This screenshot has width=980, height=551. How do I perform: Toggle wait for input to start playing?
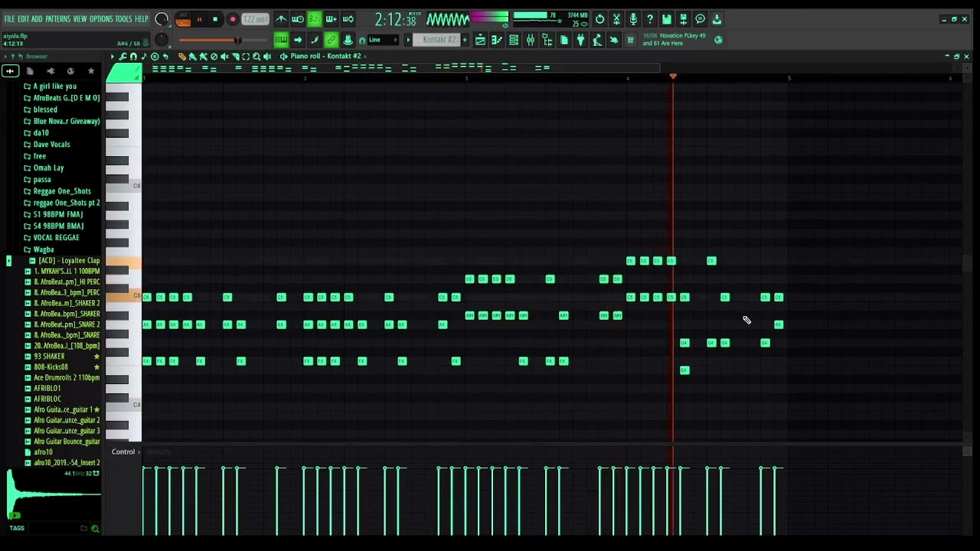pyautogui.click(x=298, y=19)
